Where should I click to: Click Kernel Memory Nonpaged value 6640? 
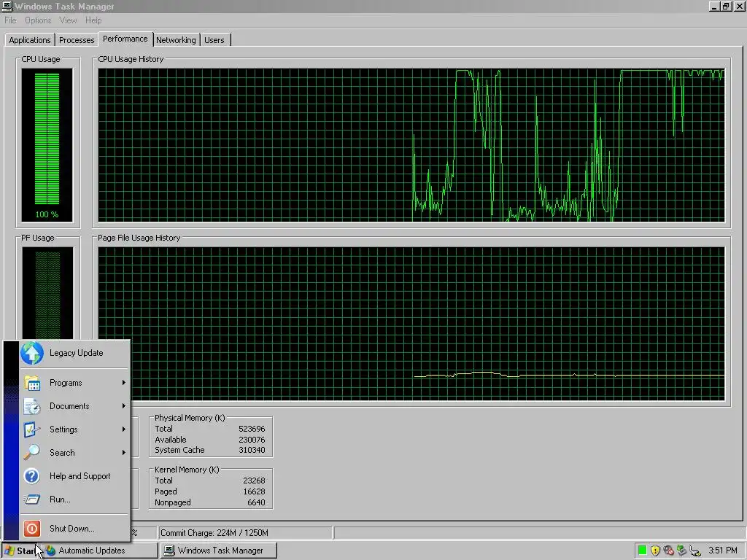[256, 503]
